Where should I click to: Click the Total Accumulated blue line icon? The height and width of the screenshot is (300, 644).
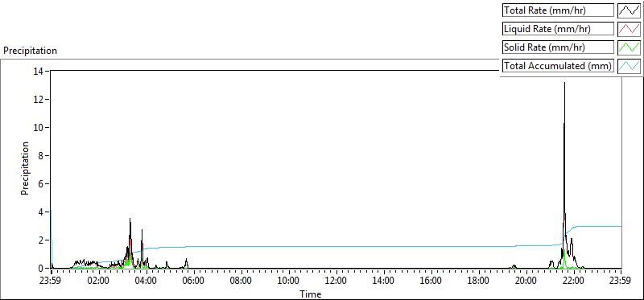(629, 66)
